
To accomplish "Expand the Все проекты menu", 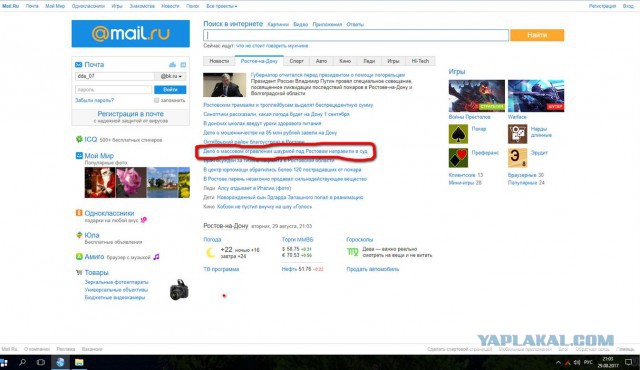I will (222, 6).
